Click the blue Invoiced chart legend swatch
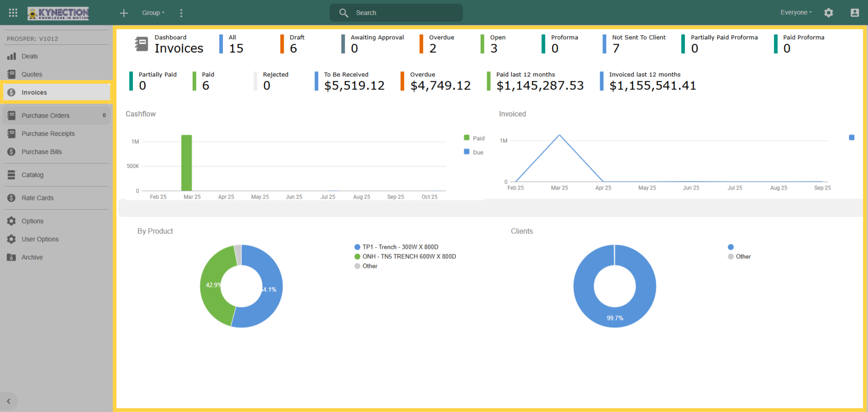Screen dimensions: 868x412 click(852, 138)
